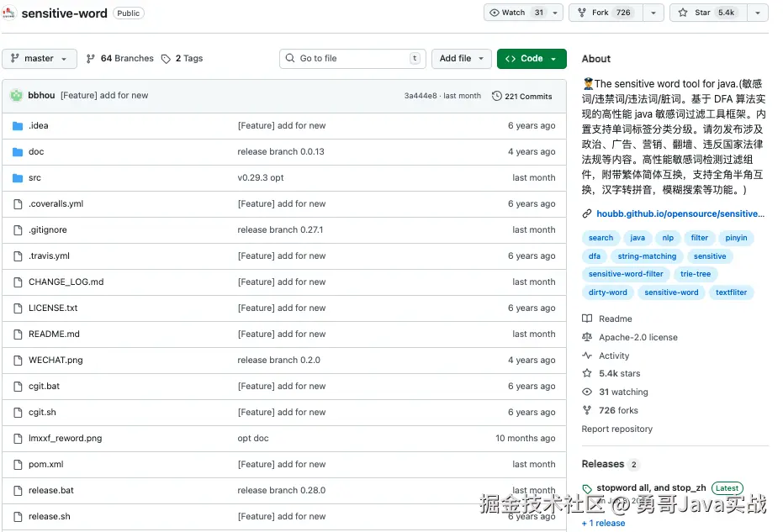Open the star lists dropdown arrow
783x532 pixels.
pos(757,13)
